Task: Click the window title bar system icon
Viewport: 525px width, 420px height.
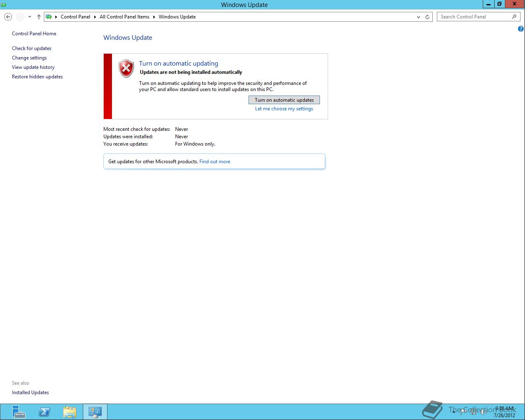Action: coord(4,5)
